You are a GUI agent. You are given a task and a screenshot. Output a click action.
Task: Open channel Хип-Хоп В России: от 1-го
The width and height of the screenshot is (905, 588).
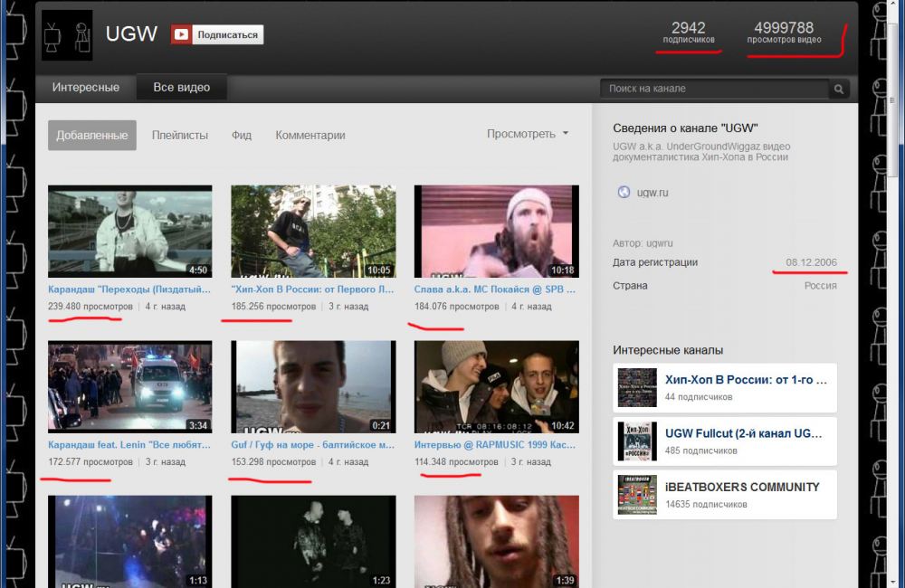click(x=746, y=380)
